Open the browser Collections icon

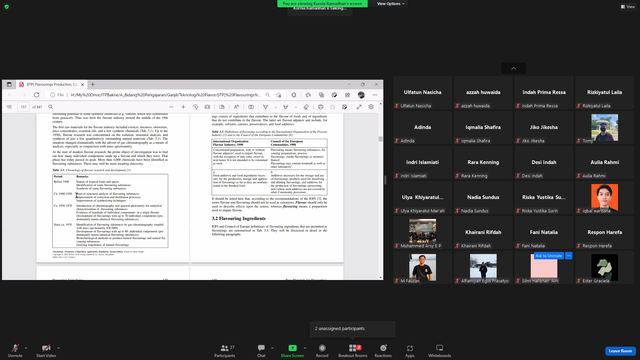click(x=321, y=95)
